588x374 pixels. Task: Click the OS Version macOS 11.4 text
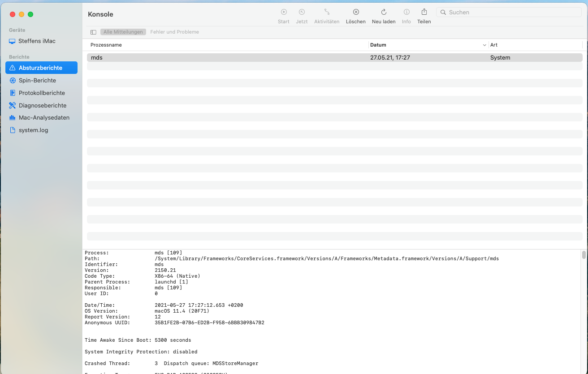pos(182,311)
